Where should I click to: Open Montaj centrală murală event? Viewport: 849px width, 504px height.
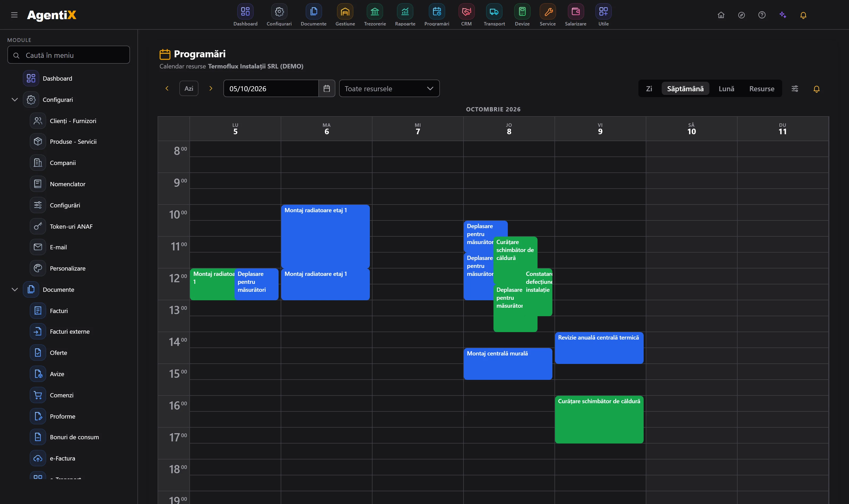point(508,364)
